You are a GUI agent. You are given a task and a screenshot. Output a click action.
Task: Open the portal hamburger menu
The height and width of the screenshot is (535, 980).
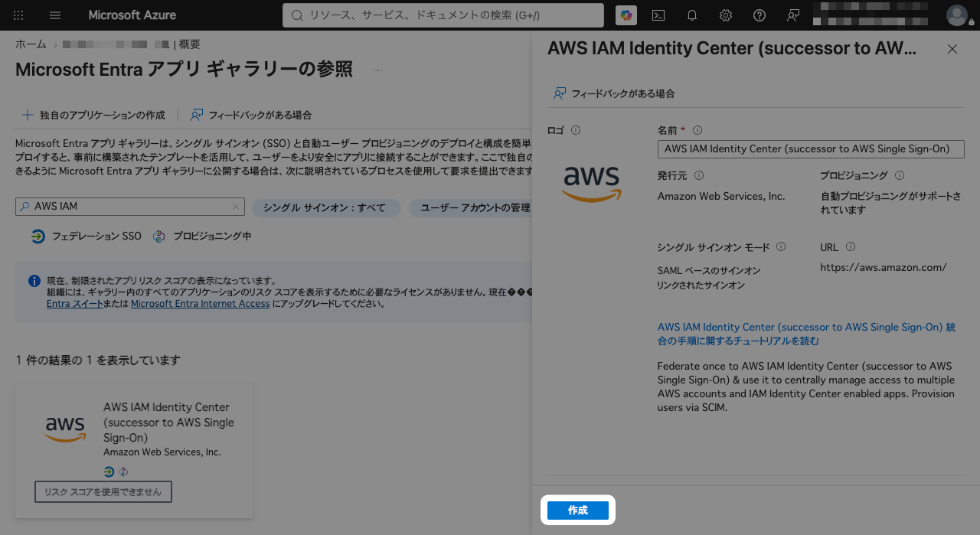click(55, 15)
